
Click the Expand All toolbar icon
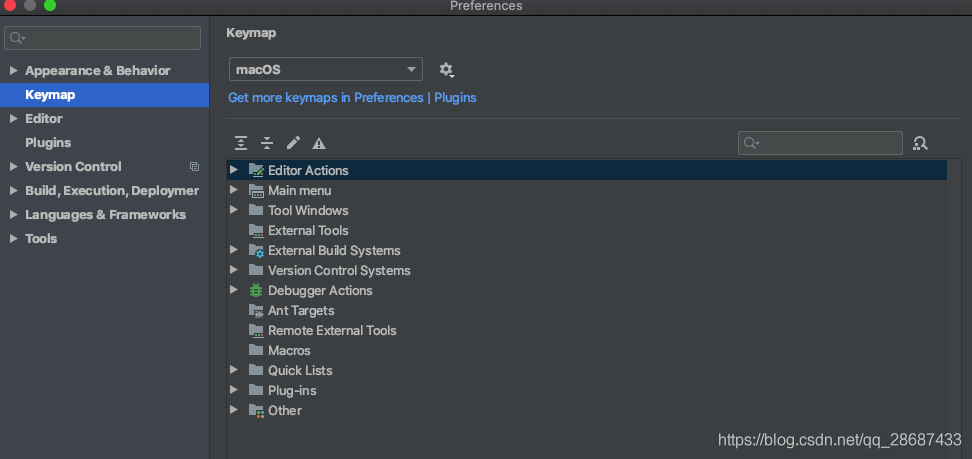[x=241, y=144]
